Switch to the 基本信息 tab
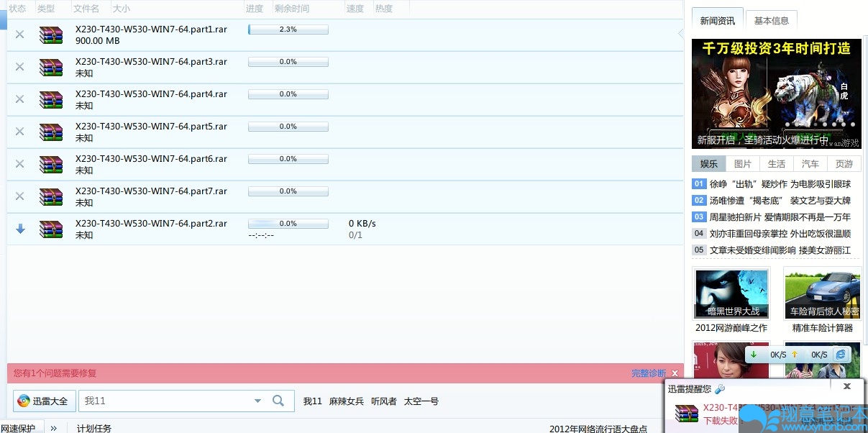 coord(772,21)
